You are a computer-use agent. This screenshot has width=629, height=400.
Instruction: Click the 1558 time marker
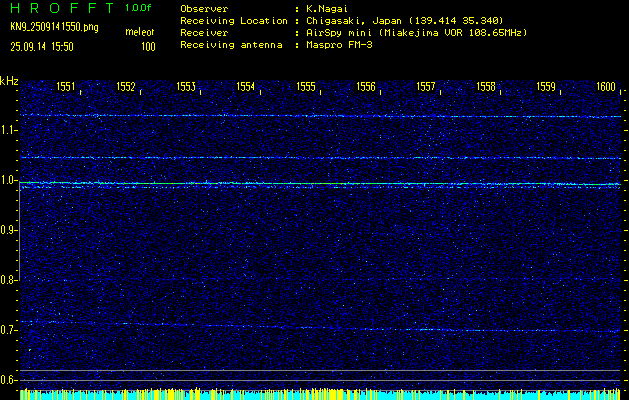[486, 86]
